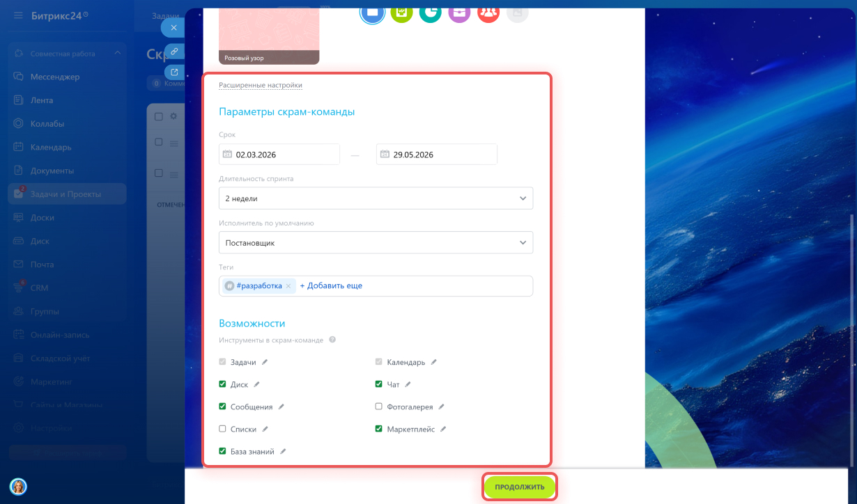857x504 pixels.
Task: Open the Длительность спринта dropdown
Action: 376,198
